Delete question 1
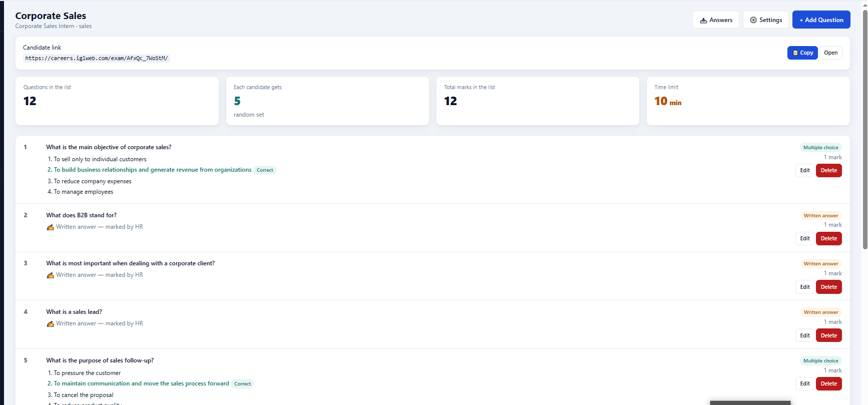Screen dimensions: 868x405 (829, 170)
